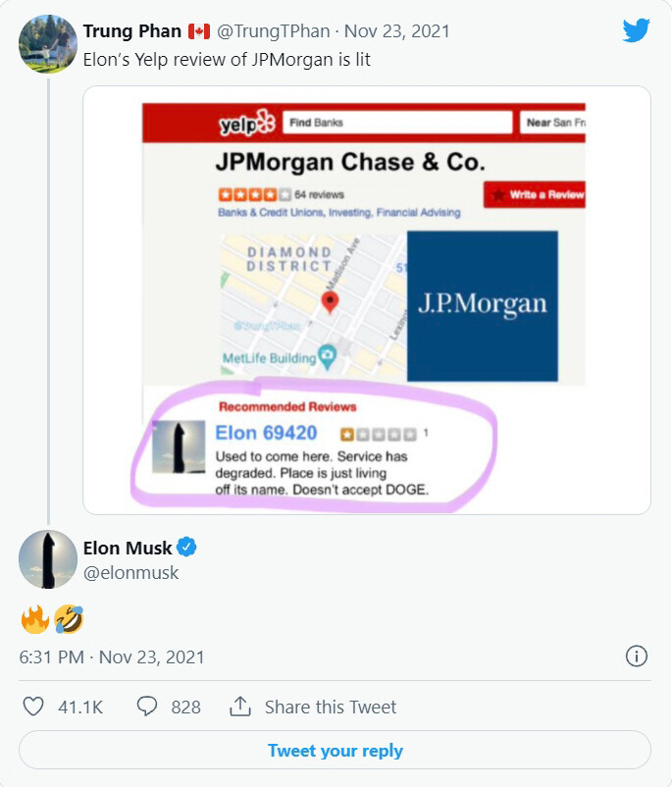The width and height of the screenshot is (672, 787).
Task: Click the share upload arrow icon
Action: 240,706
